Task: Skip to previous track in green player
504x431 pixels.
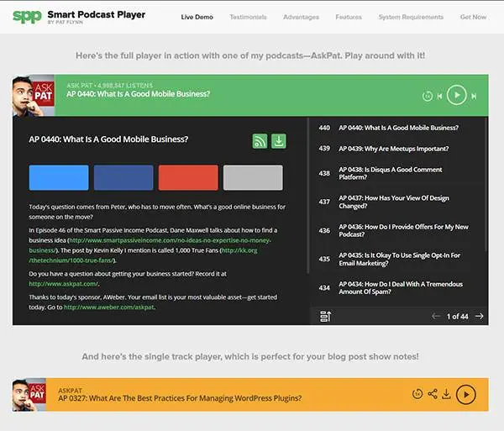Action: (439, 96)
